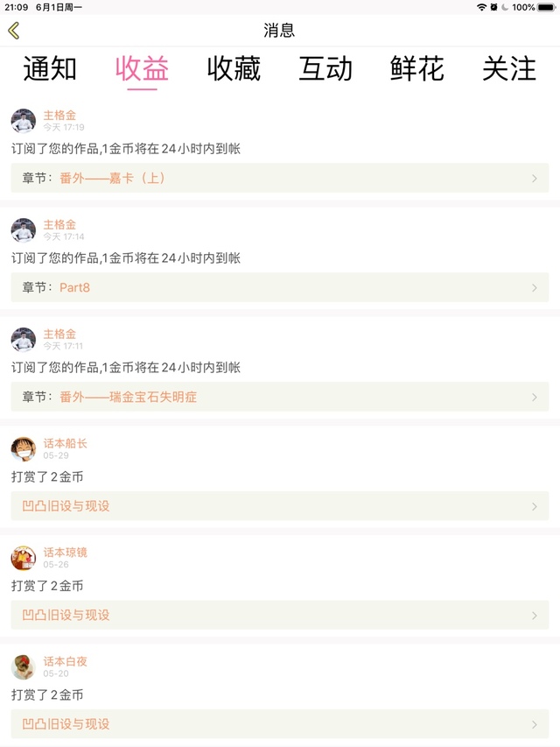Image resolution: width=560 pixels, height=747 pixels.
Task: Switch to the 收藏 tab
Action: [234, 69]
